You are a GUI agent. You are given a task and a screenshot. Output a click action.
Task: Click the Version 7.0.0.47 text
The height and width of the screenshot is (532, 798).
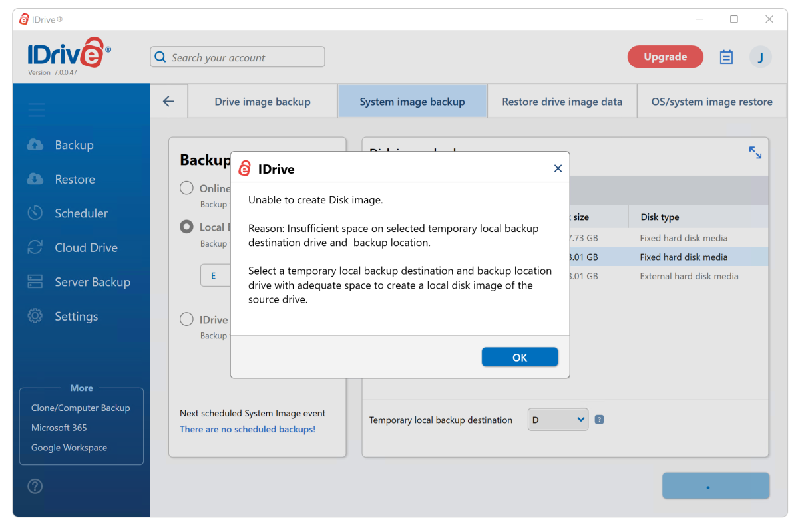click(53, 72)
